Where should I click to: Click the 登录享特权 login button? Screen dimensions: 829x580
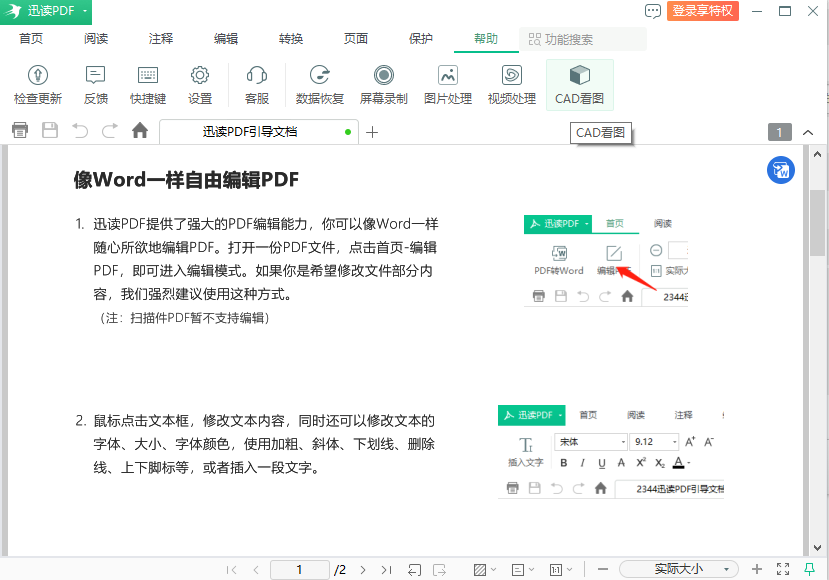point(703,11)
